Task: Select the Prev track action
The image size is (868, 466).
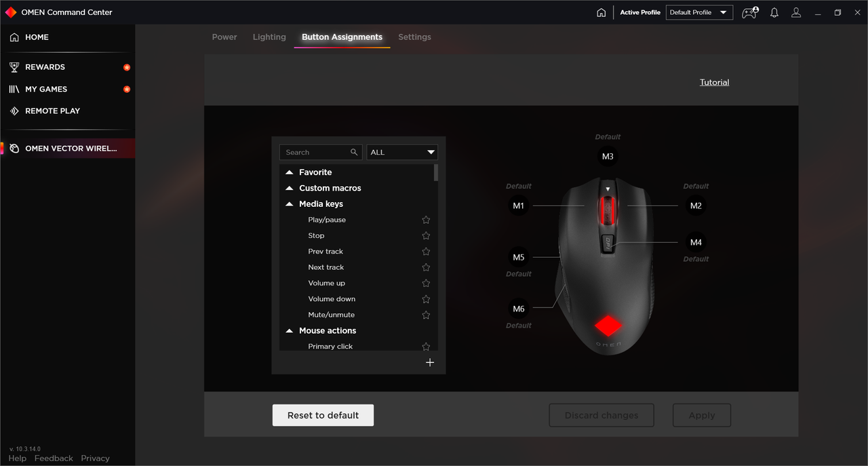Action: (x=325, y=252)
